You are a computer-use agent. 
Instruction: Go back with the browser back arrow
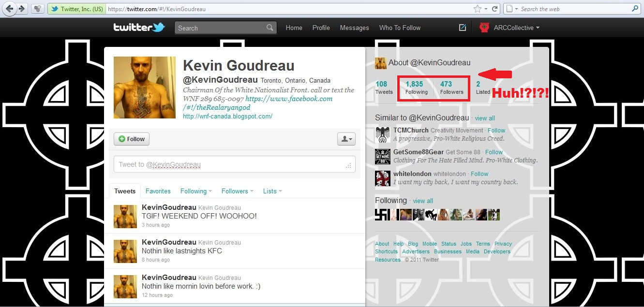10,9
